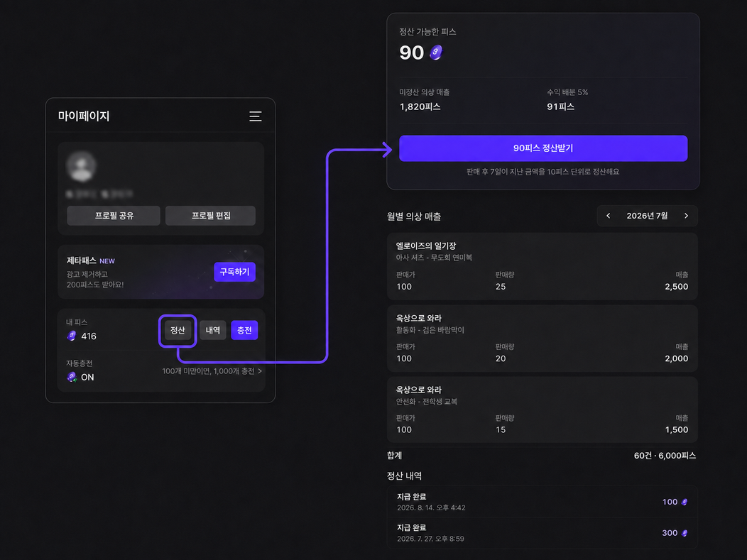
Task: Click the 1,500 sales value
Action: (x=677, y=429)
